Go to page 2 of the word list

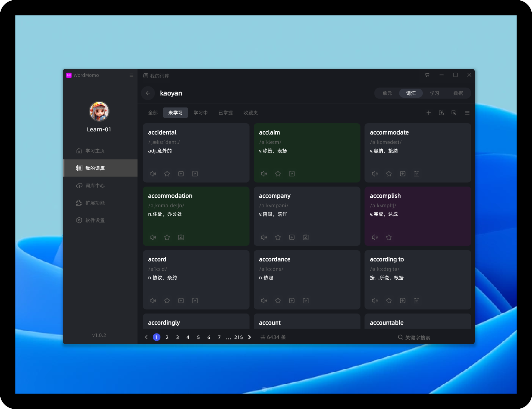pyautogui.click(x=167, y=337)
